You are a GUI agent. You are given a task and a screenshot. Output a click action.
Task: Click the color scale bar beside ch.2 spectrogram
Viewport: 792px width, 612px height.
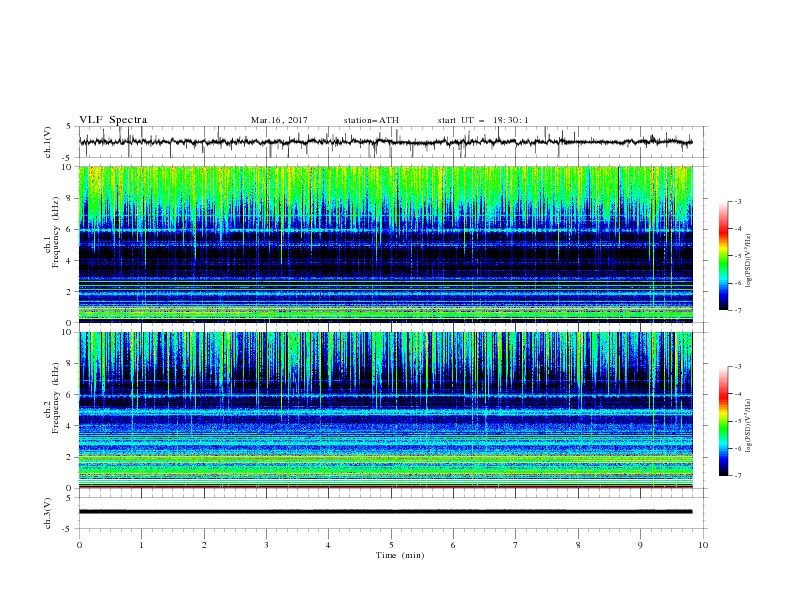coord(724,421)
